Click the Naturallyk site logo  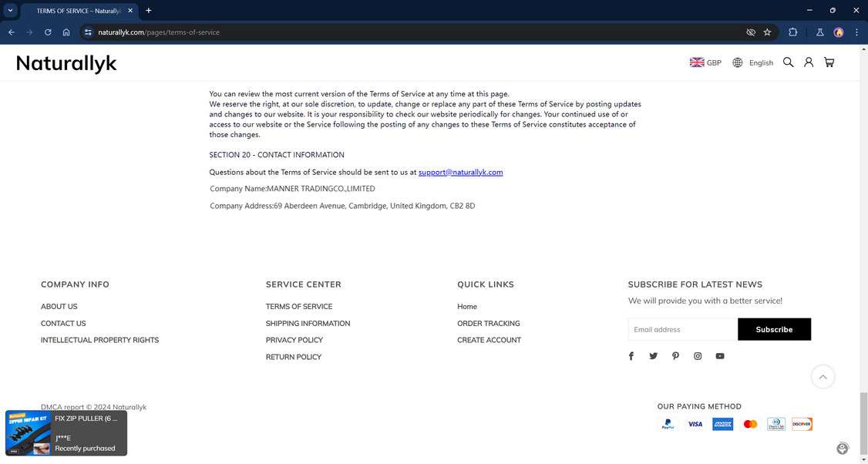pyautogui.click(x=66, y=63)
